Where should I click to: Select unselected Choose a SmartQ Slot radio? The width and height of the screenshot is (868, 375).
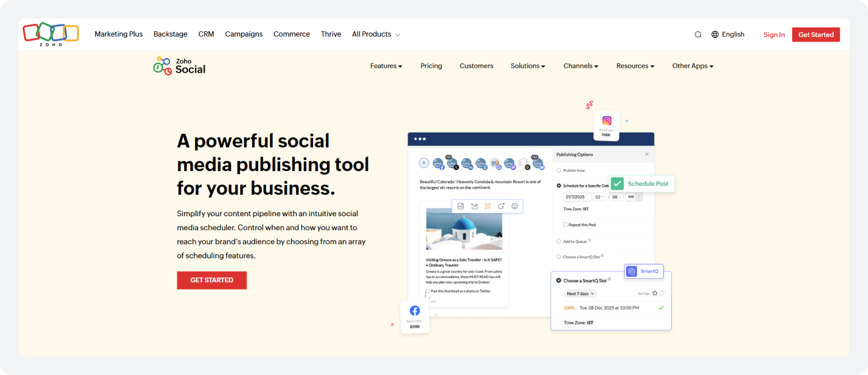(559, 257)
